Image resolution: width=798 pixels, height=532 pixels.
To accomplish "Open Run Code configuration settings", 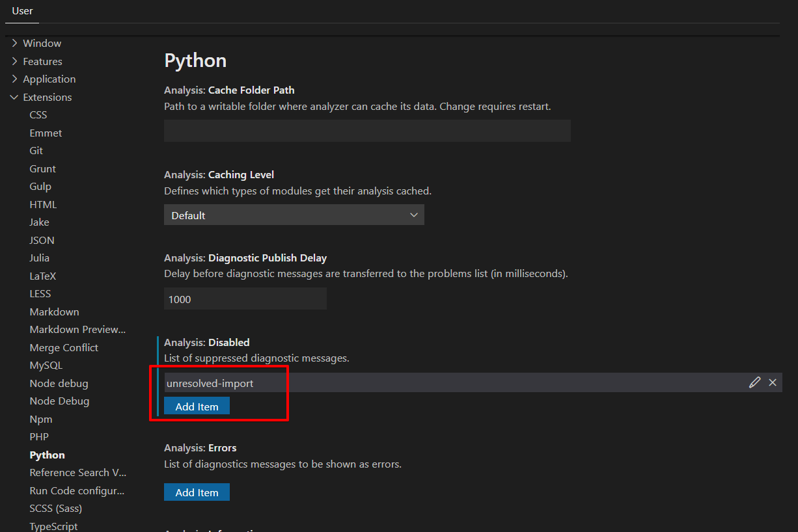I will point(77,491).
